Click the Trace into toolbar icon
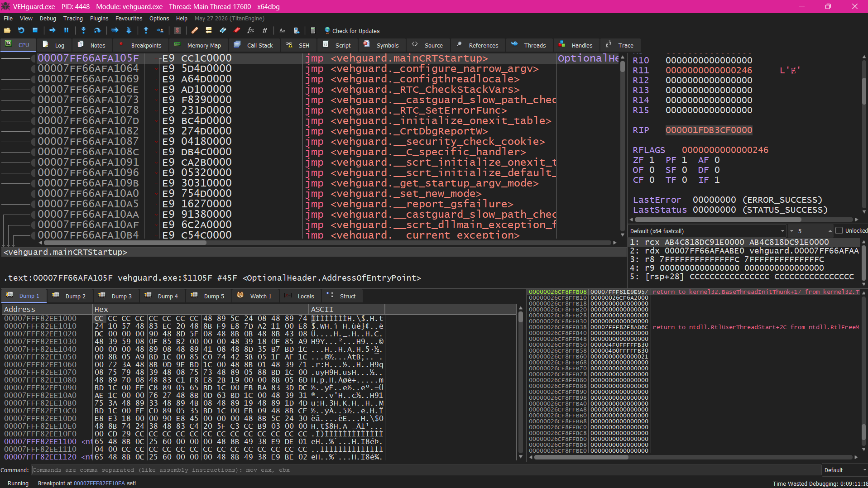The image size is (868, 488). point(115,30)
